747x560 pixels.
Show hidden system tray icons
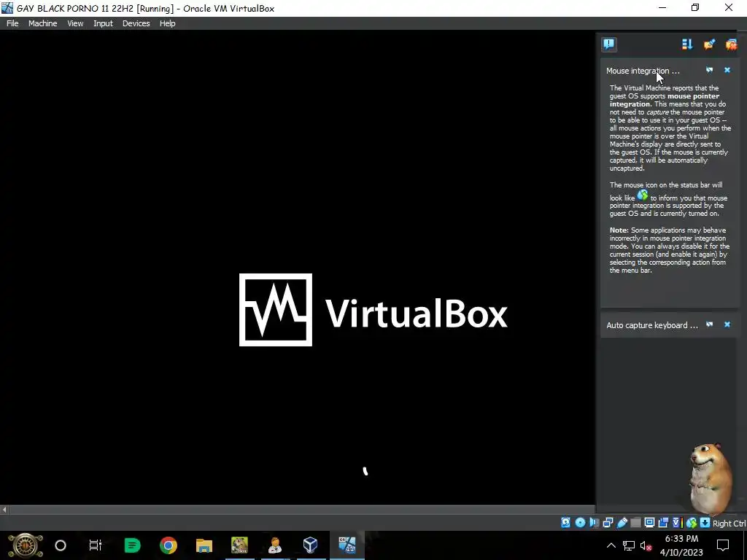click(611, 545)
